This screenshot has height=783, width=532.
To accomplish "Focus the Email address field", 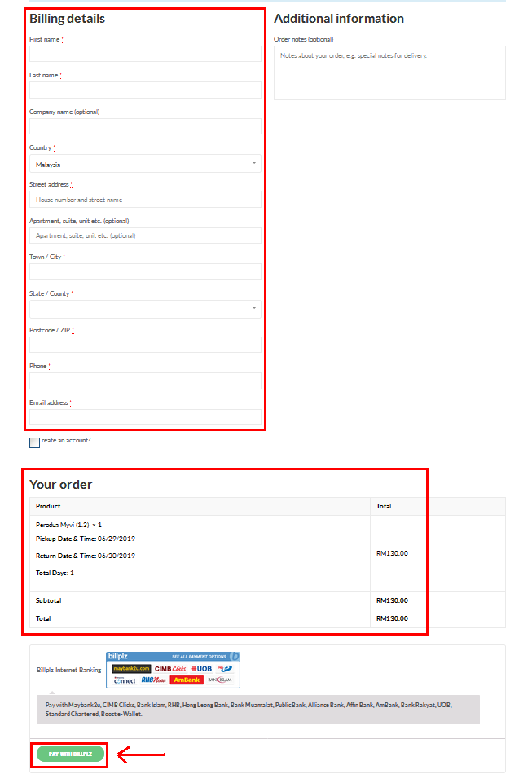I will click(145, 417).
